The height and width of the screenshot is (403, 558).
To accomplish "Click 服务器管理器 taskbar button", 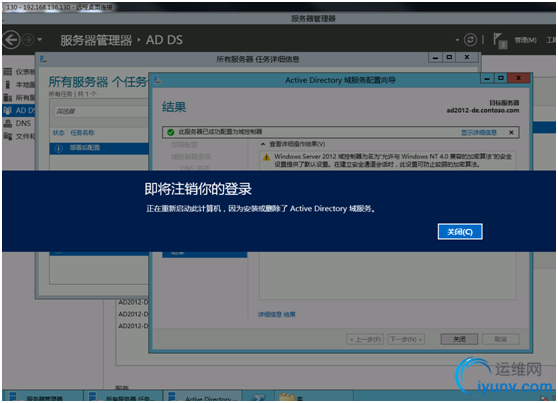I will tap(43, 396).
